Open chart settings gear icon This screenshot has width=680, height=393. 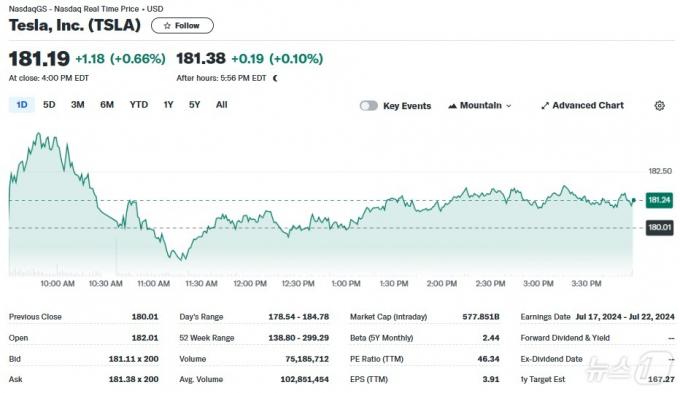coord(659,105)
